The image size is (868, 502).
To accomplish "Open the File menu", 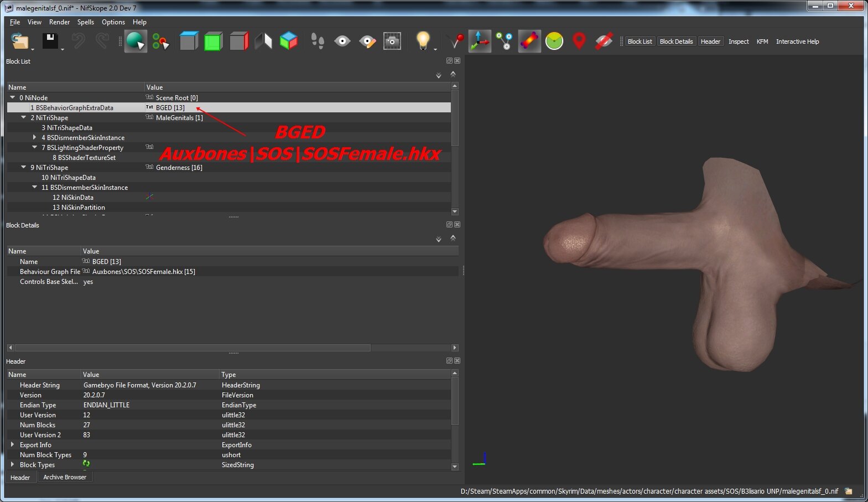I will (x=15, y=22).
